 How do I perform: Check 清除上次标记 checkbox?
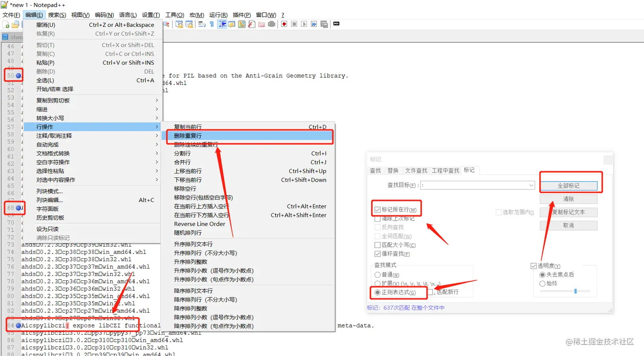(377, 219)
